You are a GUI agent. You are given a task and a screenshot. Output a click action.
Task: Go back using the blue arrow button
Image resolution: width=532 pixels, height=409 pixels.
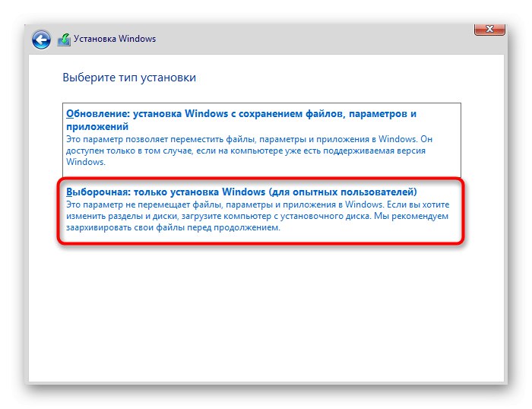click(41, 40)
